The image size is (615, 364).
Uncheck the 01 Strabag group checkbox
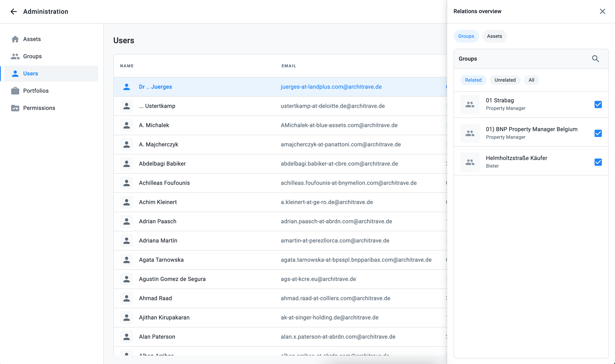(x=598, y=105)
